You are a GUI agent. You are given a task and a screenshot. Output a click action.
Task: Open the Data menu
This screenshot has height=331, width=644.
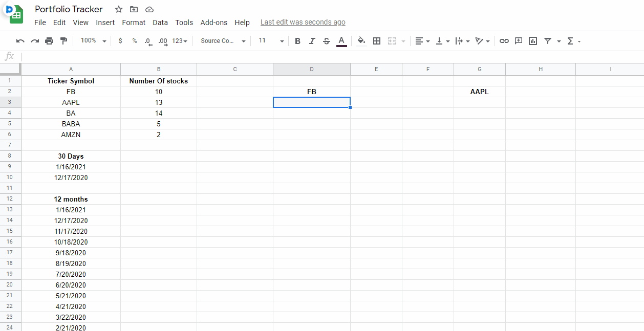pos(160,23)
